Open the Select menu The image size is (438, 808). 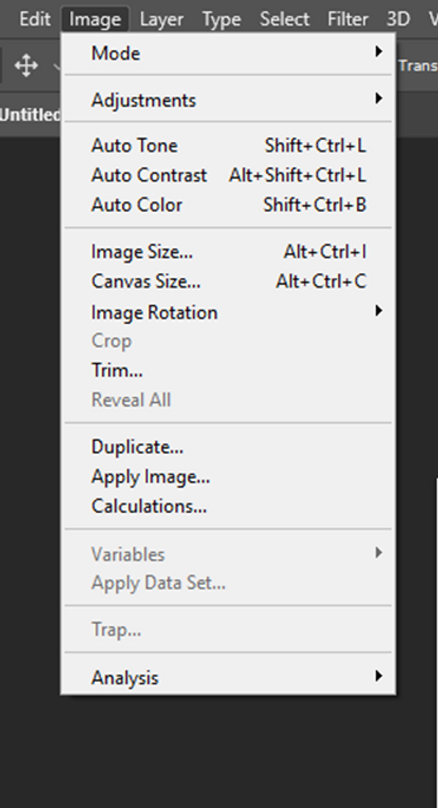(x=284, y=19)
